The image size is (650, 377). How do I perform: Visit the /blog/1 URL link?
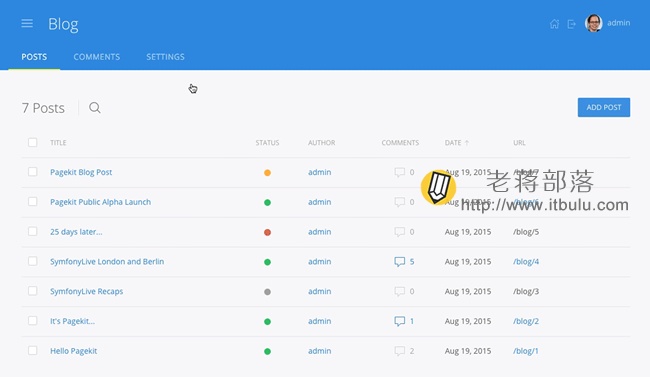click(x=526, y=351)
